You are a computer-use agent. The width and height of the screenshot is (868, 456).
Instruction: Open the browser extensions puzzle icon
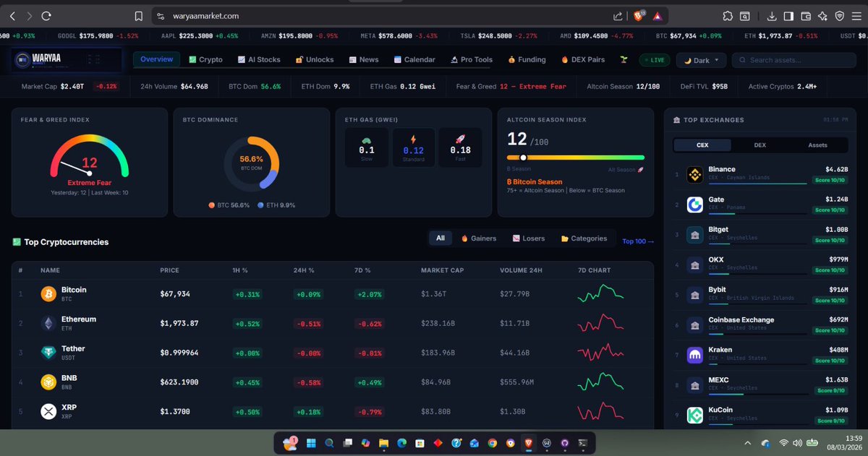726,15
